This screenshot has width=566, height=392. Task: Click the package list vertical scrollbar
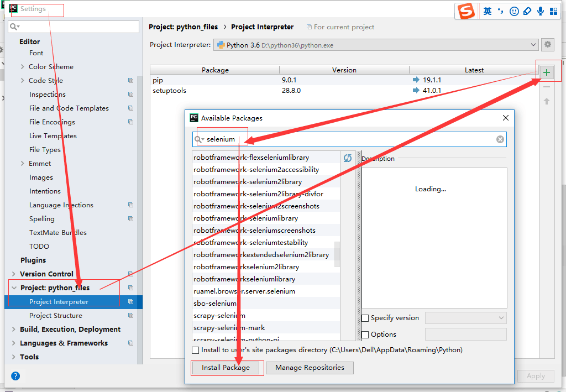[x=337, y=254]
